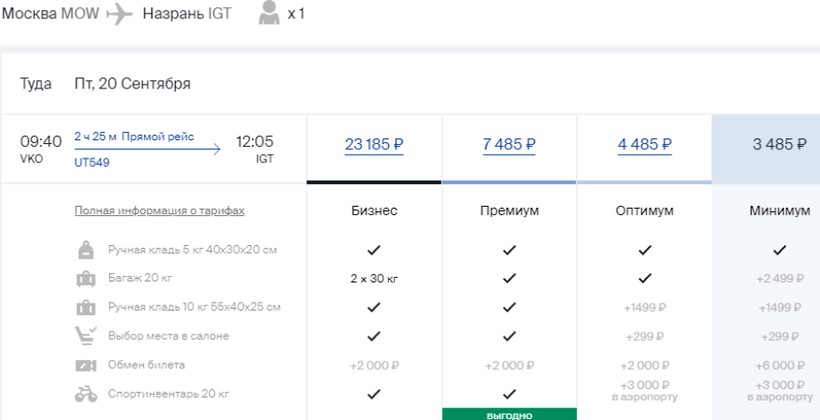Add seat selection +299 ₽ in Optimum
820x420 pixels.
coord(644,336)
